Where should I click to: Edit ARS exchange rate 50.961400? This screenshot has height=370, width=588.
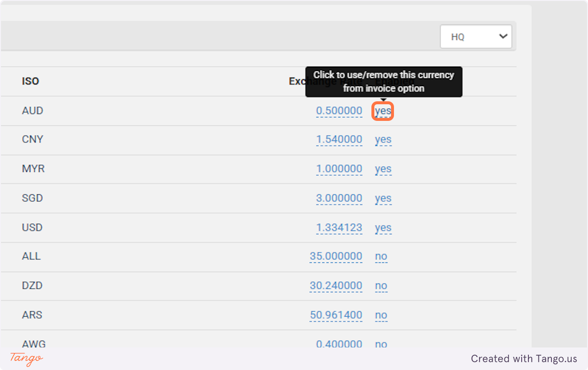pyautogui.click(x=336, y=315)
